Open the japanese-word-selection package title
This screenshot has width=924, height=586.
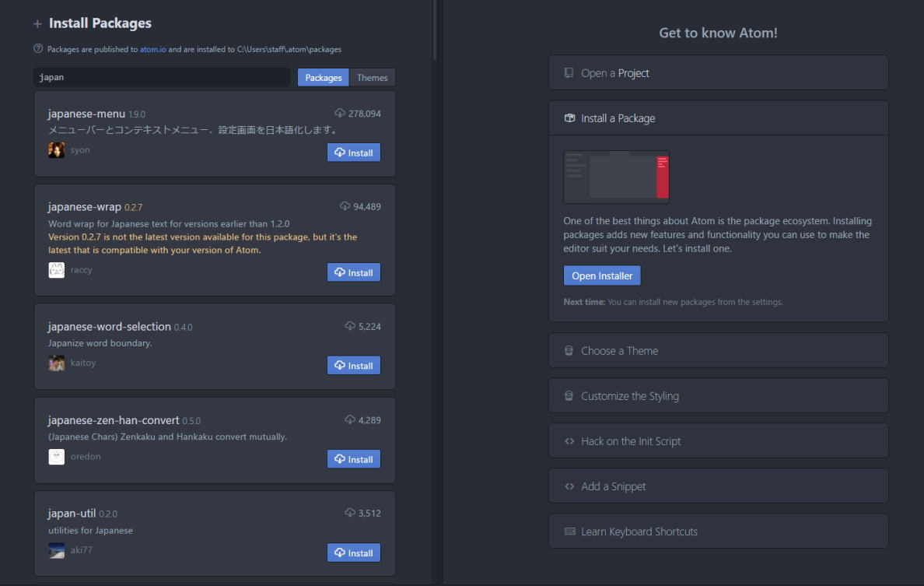coord(109,327)
